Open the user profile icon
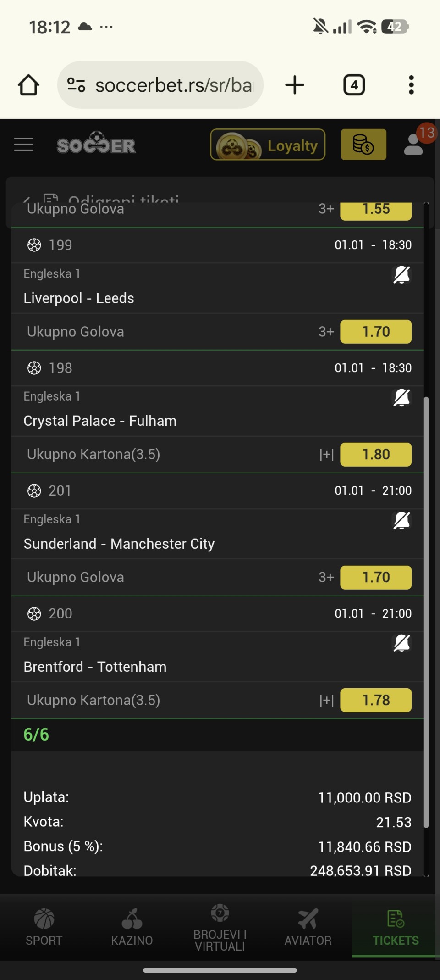The image size is (440, 980). click(x=414, y=145)
